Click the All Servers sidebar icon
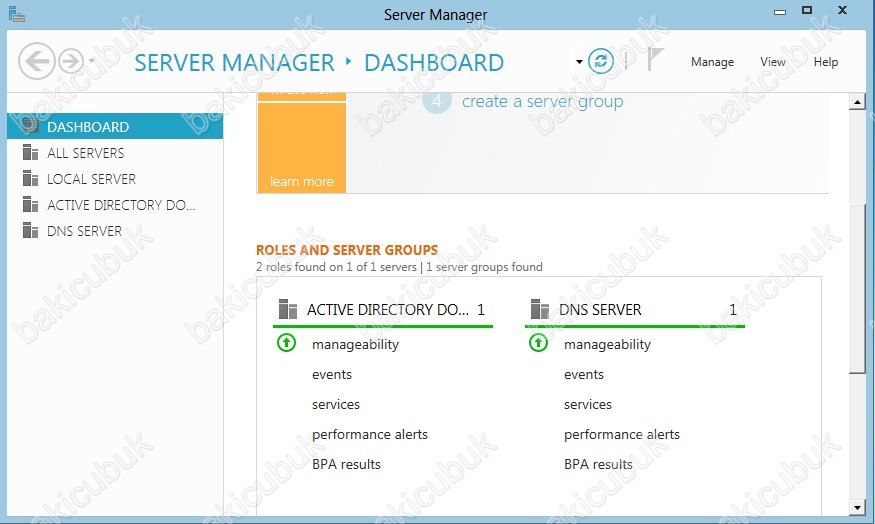Image resolution: width=875 pixels, height=524 pixels. click(x=29, y=153)
